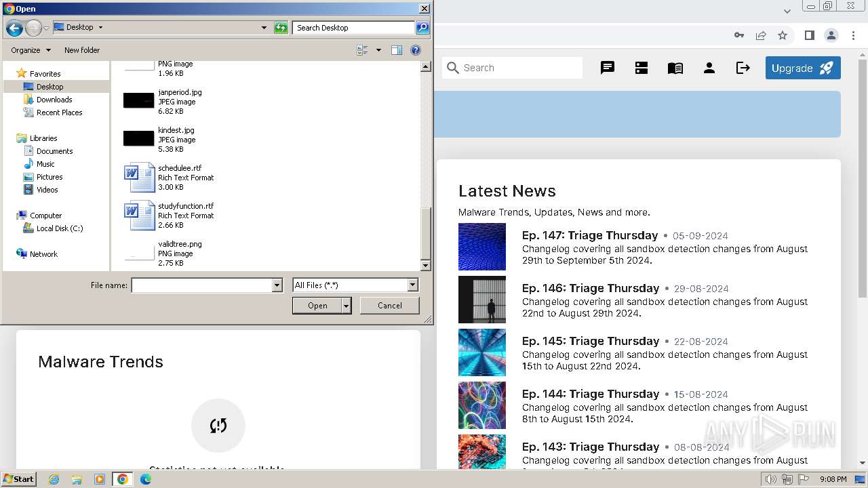Select Documents library

pos(54,151)
